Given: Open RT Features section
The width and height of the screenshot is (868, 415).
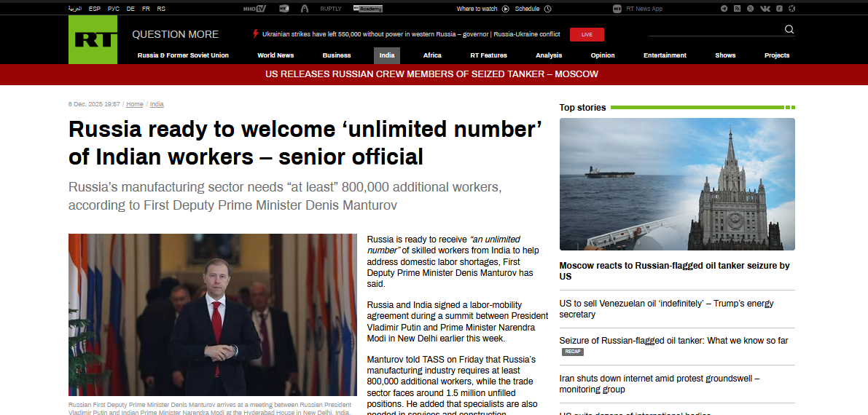Looking at the screenshot, I should tap(489, 55).
